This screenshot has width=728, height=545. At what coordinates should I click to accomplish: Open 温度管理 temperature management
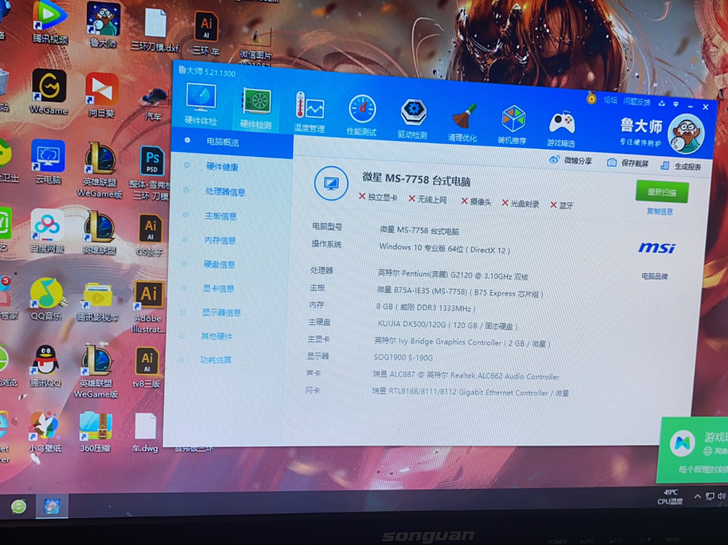(310, 111)
